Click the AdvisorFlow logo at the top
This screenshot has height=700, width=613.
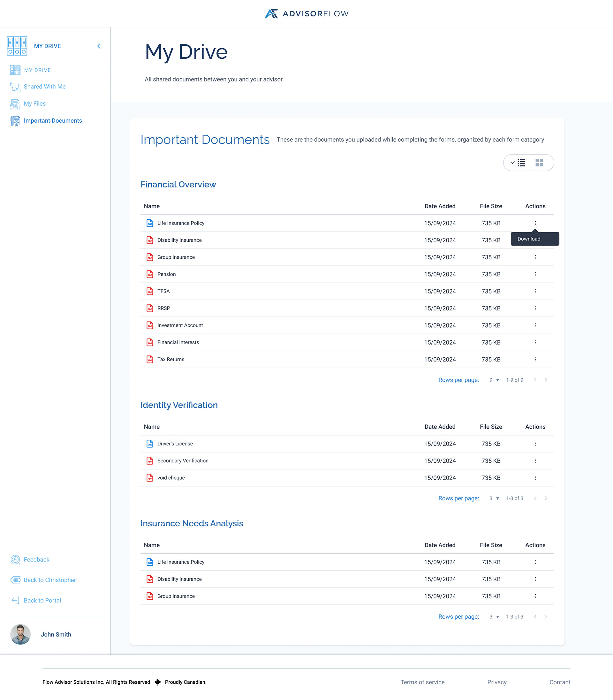306,13
